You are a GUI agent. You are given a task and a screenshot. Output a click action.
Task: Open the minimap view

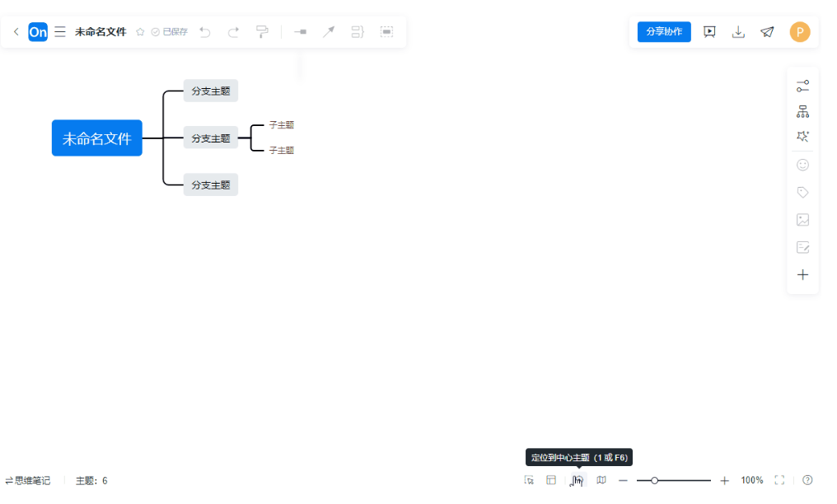(601, 480)
